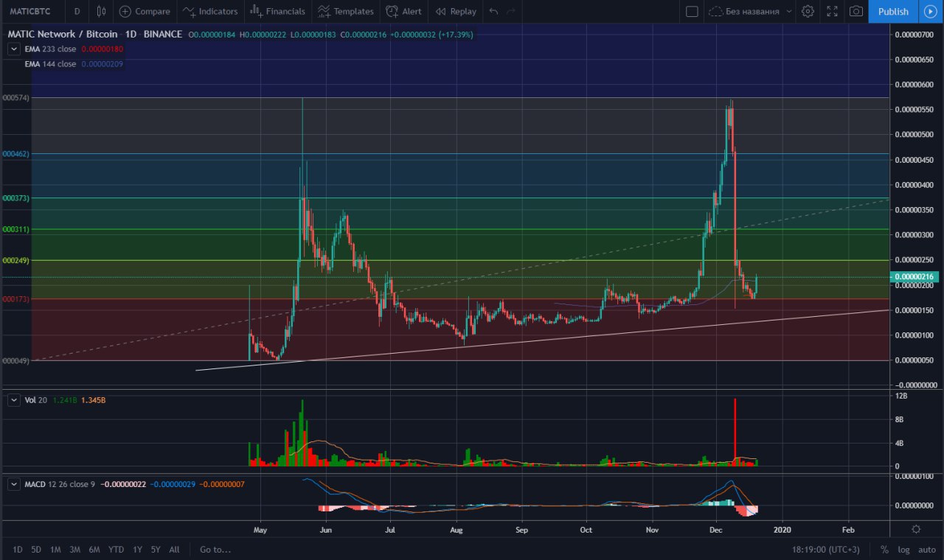Click the Fibonacci 0.00000173 level label

pyautogui.click(x=15, y=299)
